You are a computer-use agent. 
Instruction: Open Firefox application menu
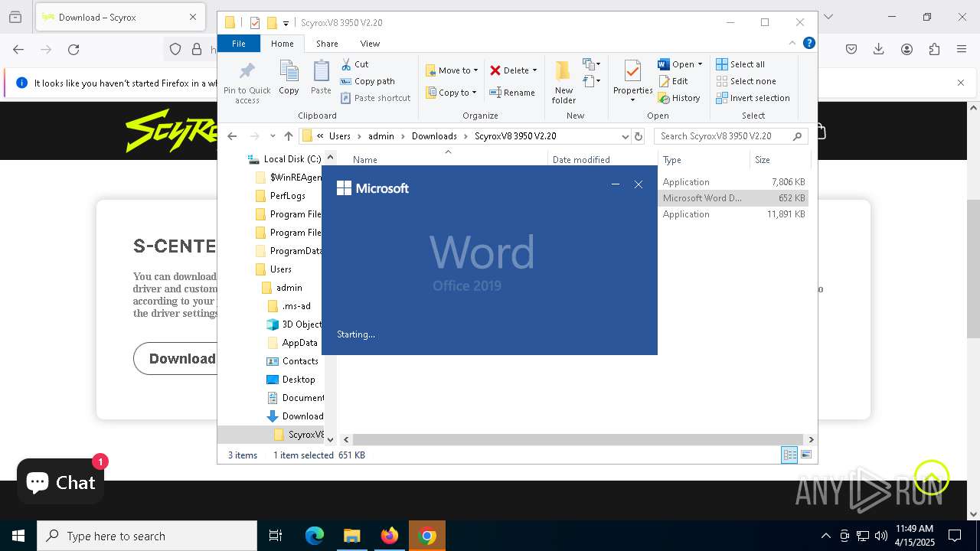pyautogui.click(x=962, y=49)
